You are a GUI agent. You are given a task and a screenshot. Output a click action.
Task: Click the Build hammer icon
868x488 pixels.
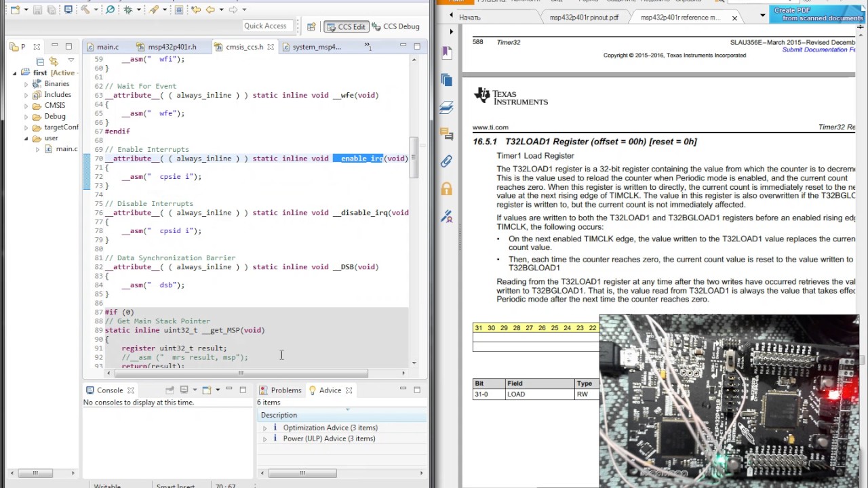(85, 9)
